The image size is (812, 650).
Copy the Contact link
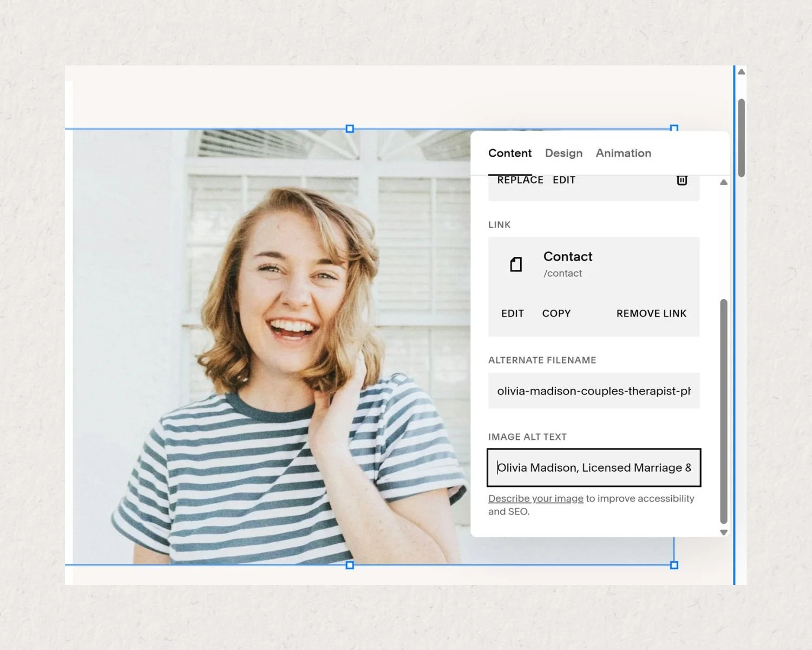pos(556,314)
